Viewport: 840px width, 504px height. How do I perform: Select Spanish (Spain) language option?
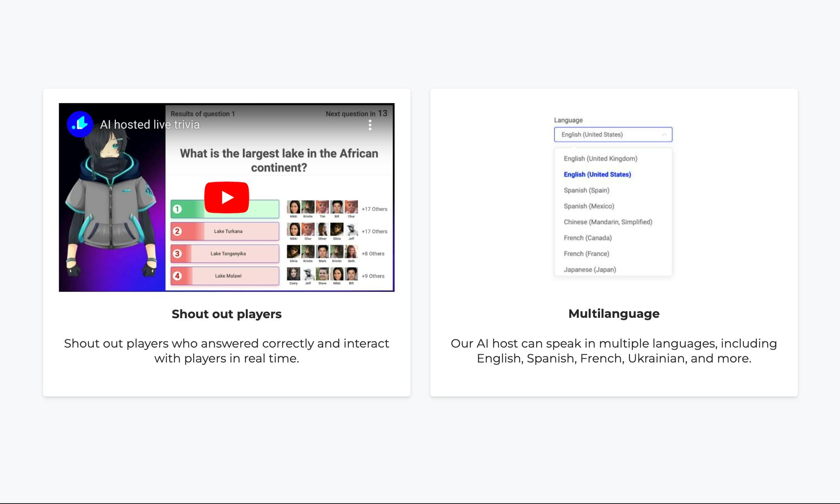tap(586, 190)
